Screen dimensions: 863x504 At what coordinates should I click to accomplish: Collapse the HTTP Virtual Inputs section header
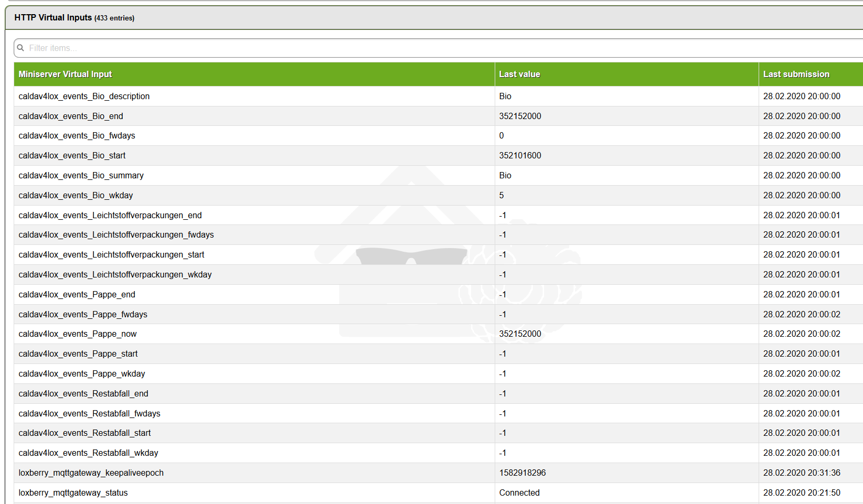434,18
